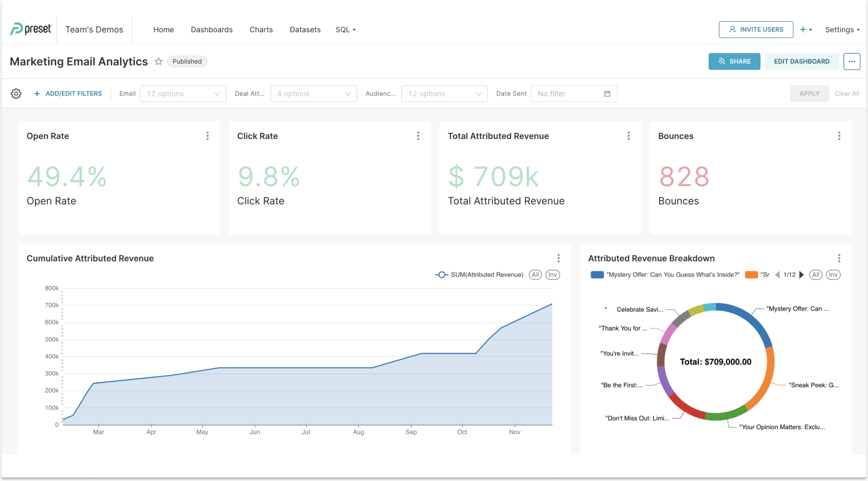Click the next arrow in legend pagination
868x481 pixels.
click(802, 275)
